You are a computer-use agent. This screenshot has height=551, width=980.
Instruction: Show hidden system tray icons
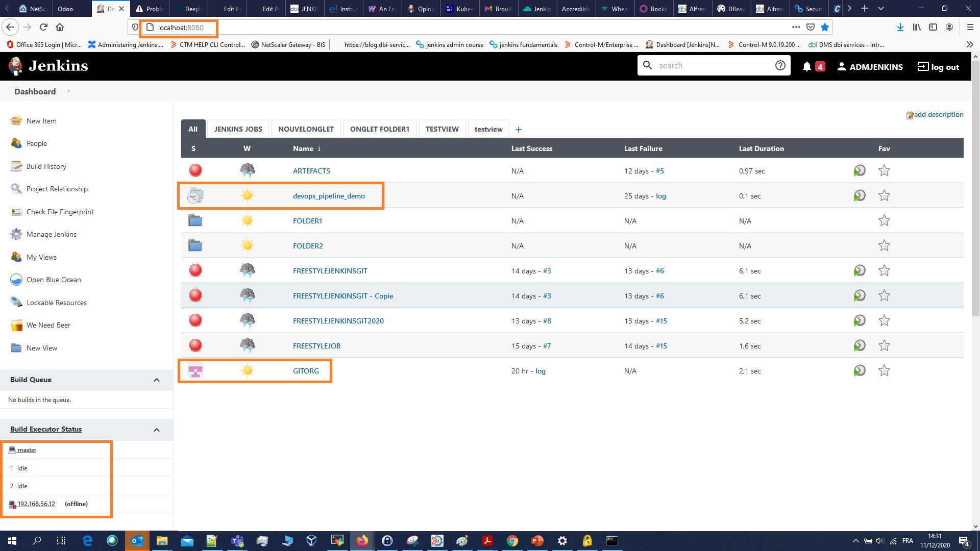tap(855, 541)
